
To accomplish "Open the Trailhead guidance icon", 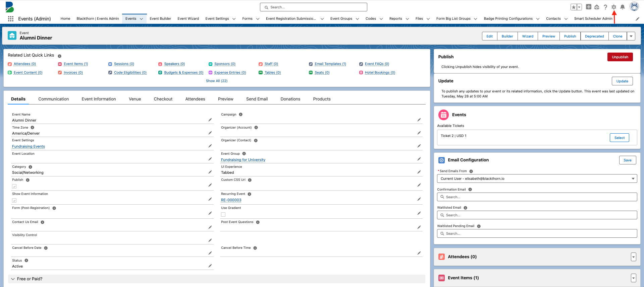I will click(597, 7).
